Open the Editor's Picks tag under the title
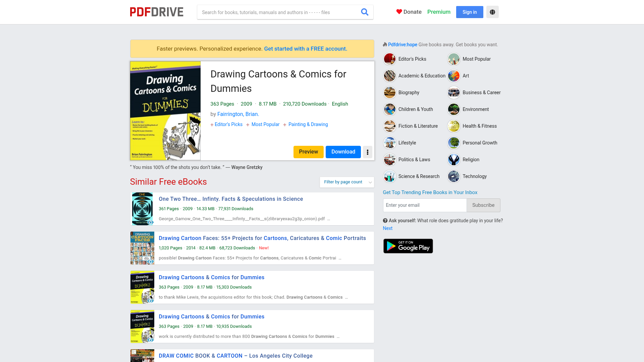644x362 pixels. tap(228, 124)
